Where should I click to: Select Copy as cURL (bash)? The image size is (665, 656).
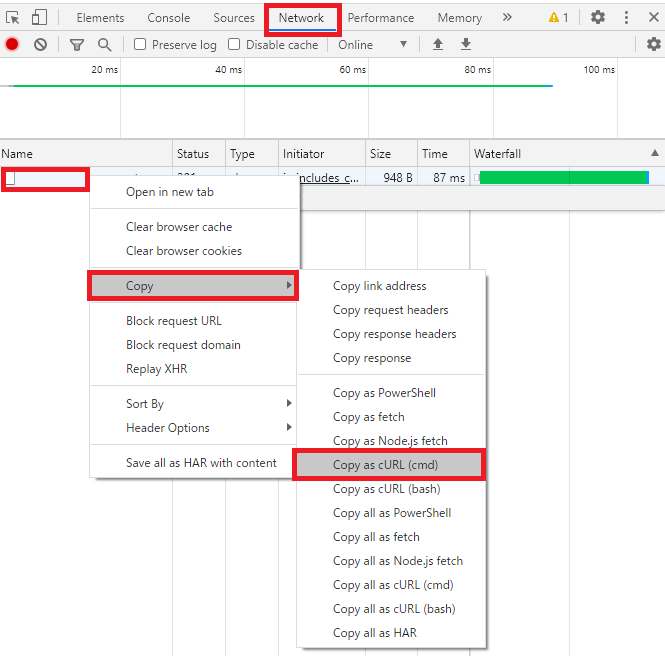(x=391, y=489)
